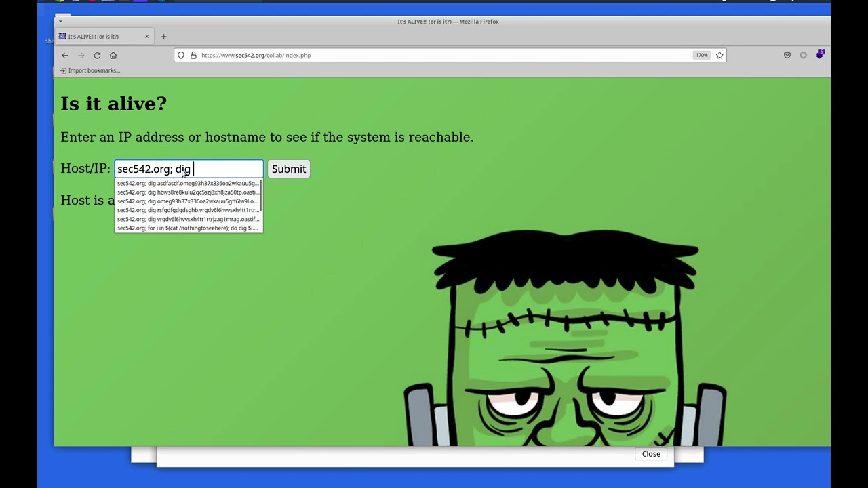868x488 pixels.
Task: Show site security padlock info
Action: pyautogui.click(x=193, y=55)
